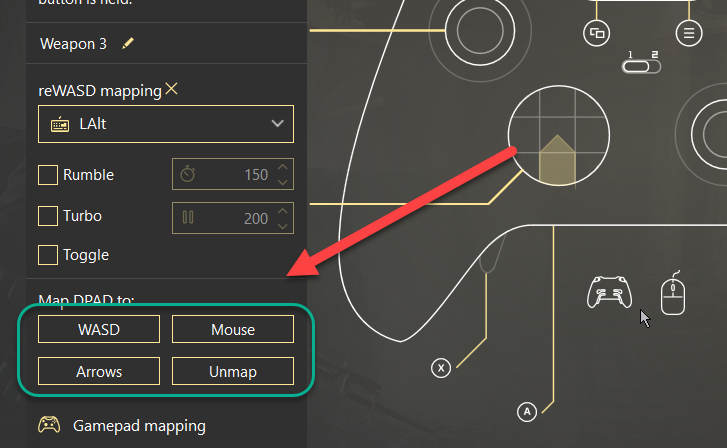727x448 pixels.
Task: Enable the Toggle checkbox
Action: click(x=47, y=255)
